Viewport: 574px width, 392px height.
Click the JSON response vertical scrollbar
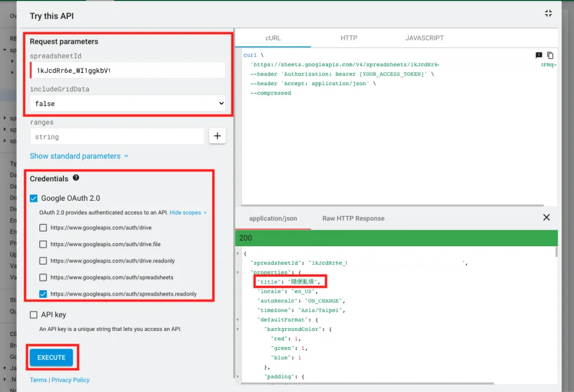point(556,252)
